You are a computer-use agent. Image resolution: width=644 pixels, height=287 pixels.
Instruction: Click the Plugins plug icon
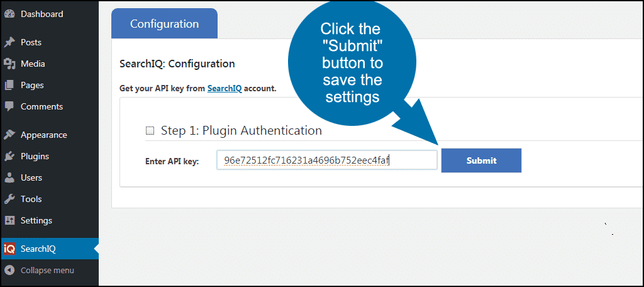9,156
